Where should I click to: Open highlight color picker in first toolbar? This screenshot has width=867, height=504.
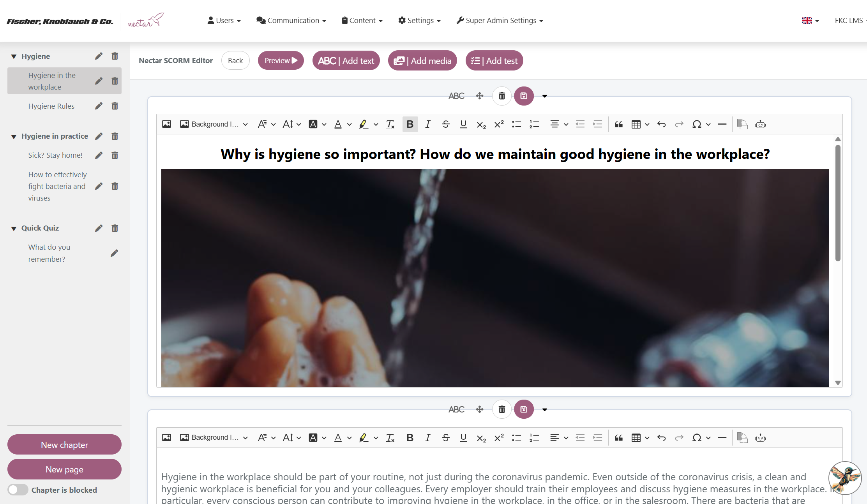pos(376,124)
